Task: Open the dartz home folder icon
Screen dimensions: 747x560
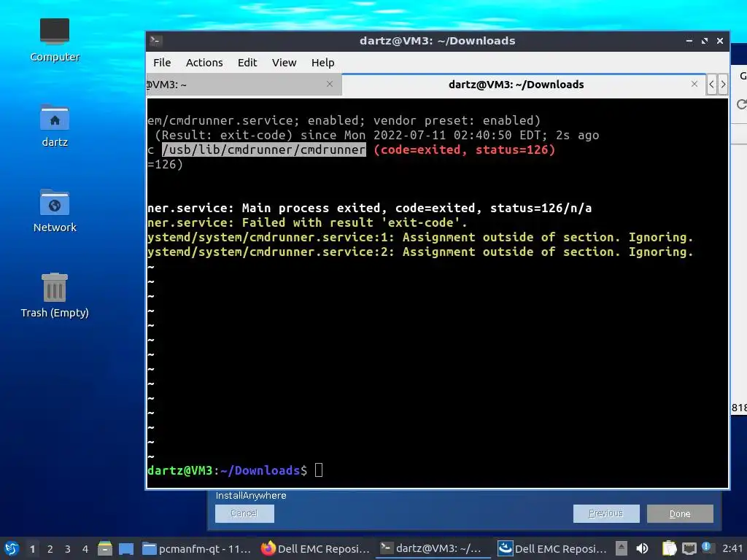Action: tap(55, 125)
